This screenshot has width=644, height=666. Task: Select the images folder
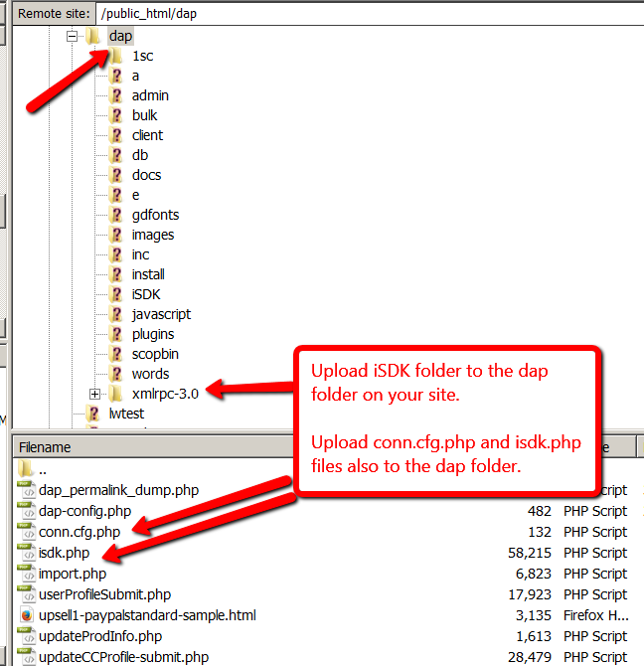tap(152, 235)
